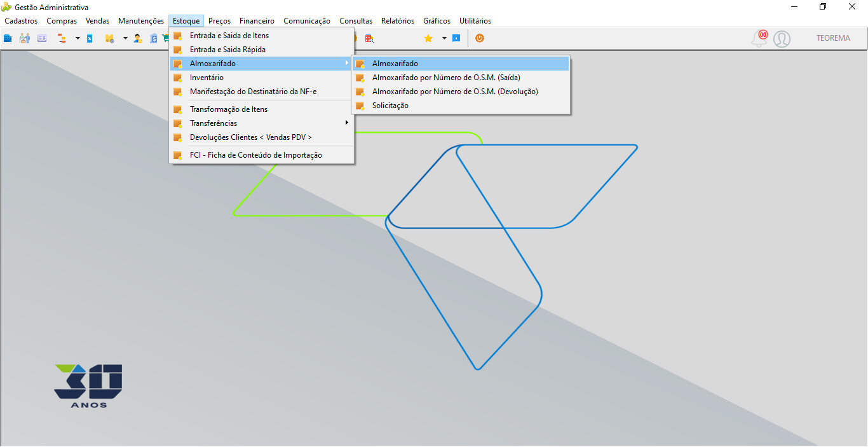Image resolution: width=868 pixels, height=447 pixels.
Task: Open notifications bell with 00 badge
Action: pos(759,39)
